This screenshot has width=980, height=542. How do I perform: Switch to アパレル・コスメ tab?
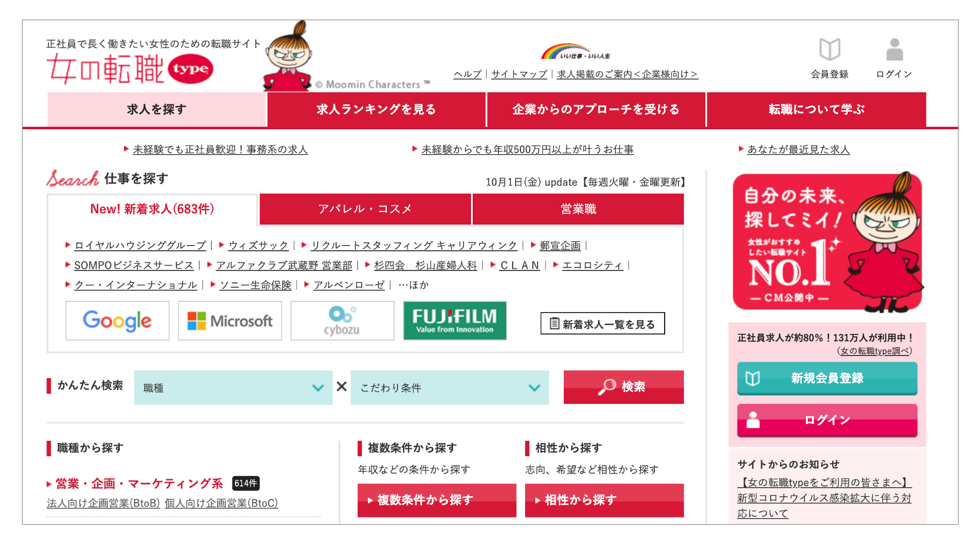(x=365, y=209)
